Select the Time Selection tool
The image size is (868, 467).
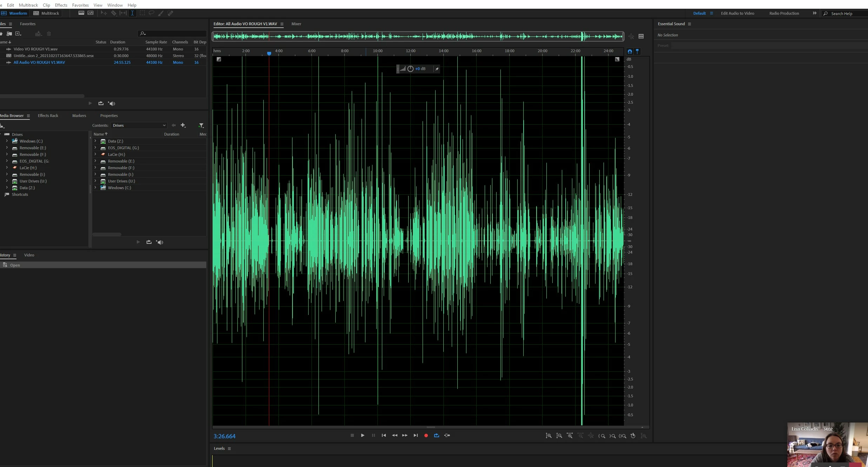pyautogui.click(x=132, y=13)
